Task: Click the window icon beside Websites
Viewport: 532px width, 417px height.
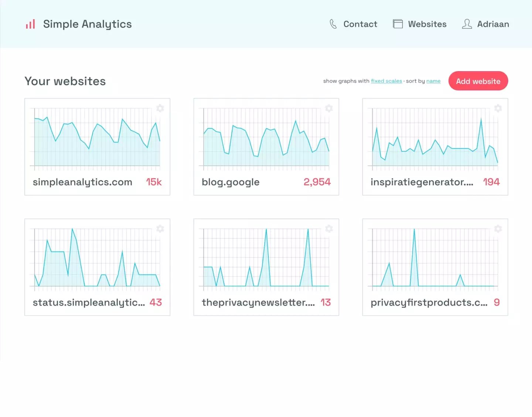Action: coord(398,24)
